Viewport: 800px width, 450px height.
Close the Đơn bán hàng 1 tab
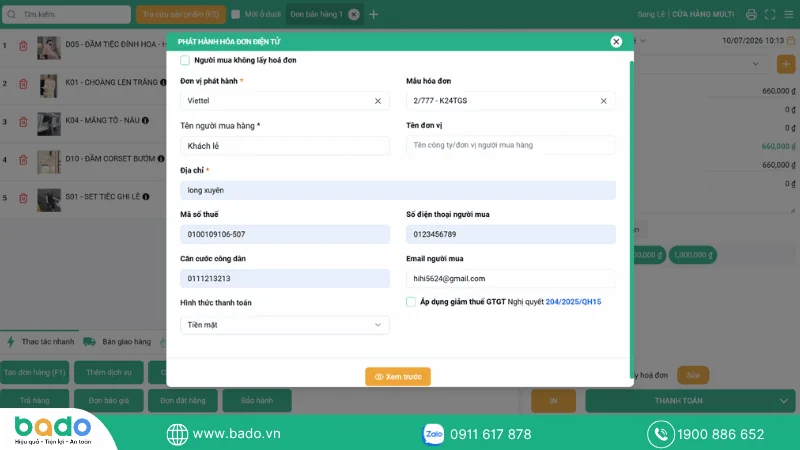(x=354, y=14)
